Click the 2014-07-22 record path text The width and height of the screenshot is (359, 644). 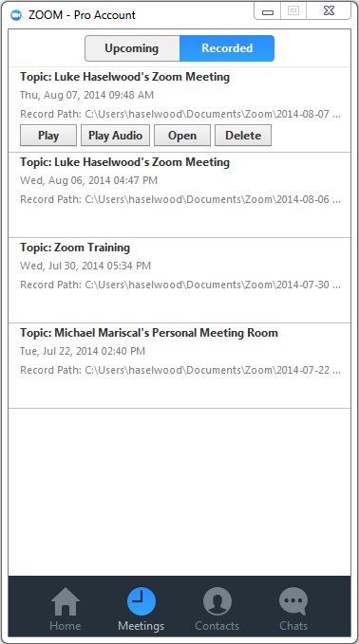coord(180,370)
